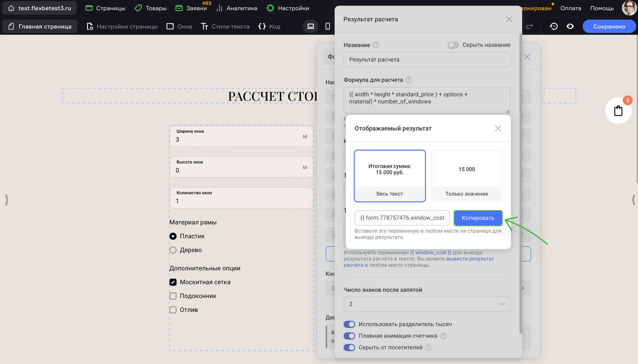The width and height of the screenshot is (638, 364).
Task: Open Число знаков после запятой dropdown
Action: (x=427, y=304)
